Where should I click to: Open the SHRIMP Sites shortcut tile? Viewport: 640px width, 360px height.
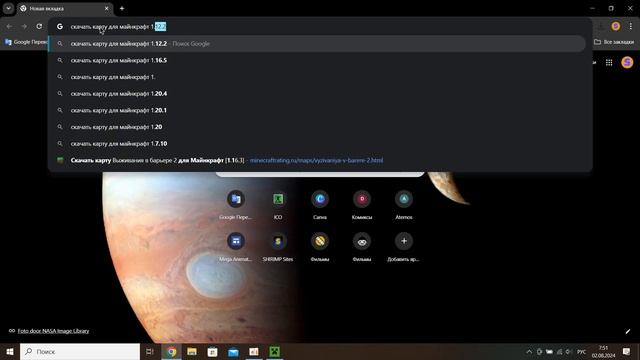pyautogui.click(x=278, y=247)
